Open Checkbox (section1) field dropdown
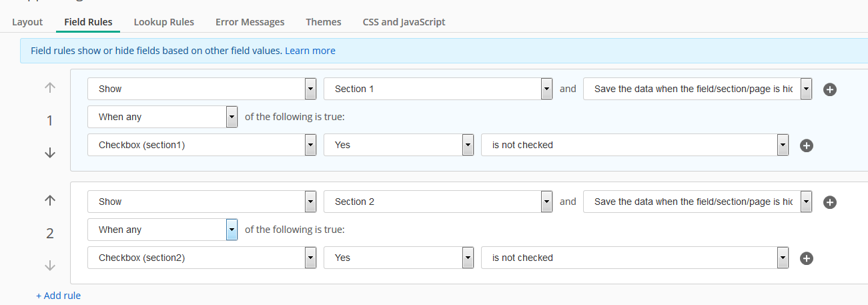Screen dimensions: 868x305 pyautogui.click(x=201, y=145)
